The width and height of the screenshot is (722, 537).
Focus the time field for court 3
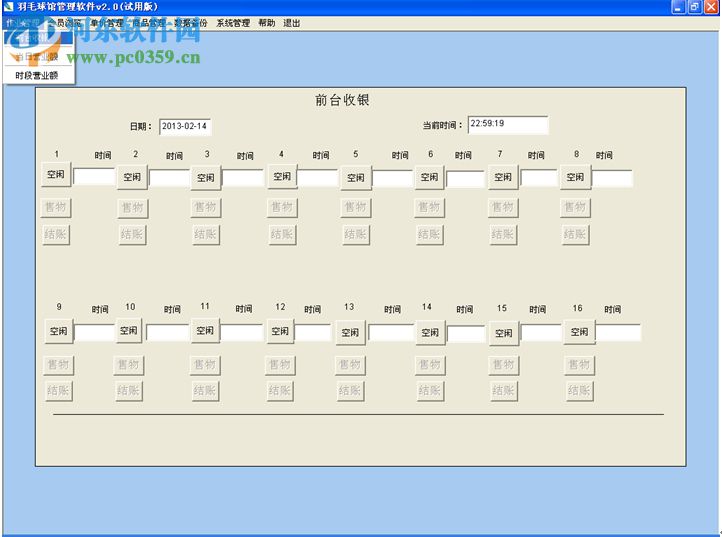243,178
